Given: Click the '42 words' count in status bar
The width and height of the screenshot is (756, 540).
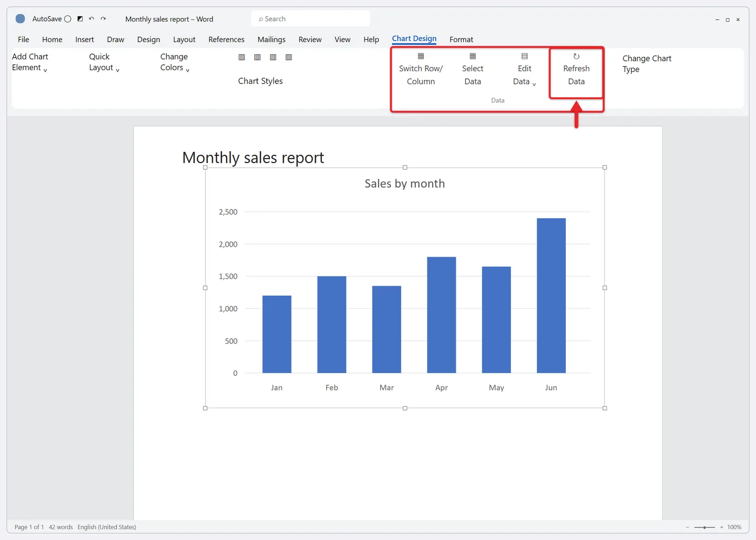Looking at the screenshot, I should (x=60, y=527).
